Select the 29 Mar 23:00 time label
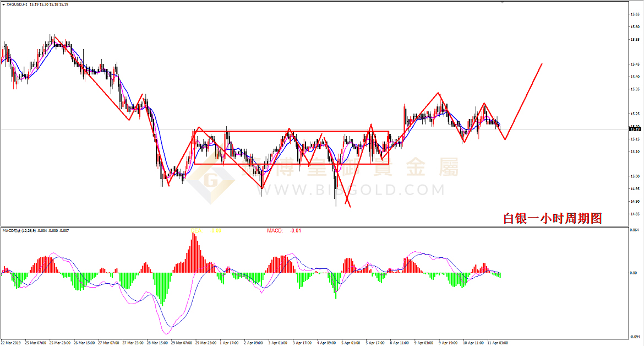 (206, 343)
